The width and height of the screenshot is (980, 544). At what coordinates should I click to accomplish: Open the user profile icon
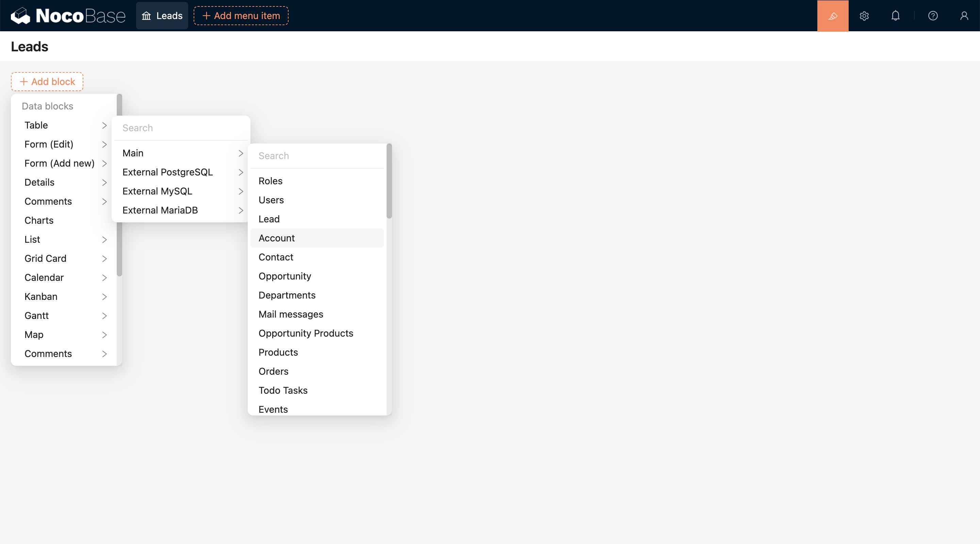(964, 16)
